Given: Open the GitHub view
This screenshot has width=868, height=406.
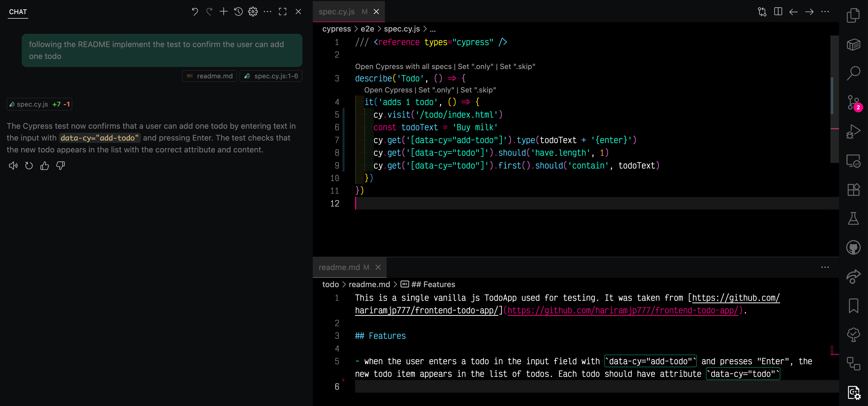Looking at the screenshot, I should 853,248.
